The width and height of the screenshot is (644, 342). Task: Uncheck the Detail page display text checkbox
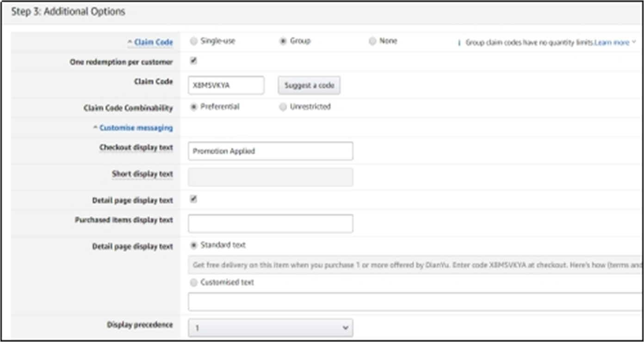(194, 199)
